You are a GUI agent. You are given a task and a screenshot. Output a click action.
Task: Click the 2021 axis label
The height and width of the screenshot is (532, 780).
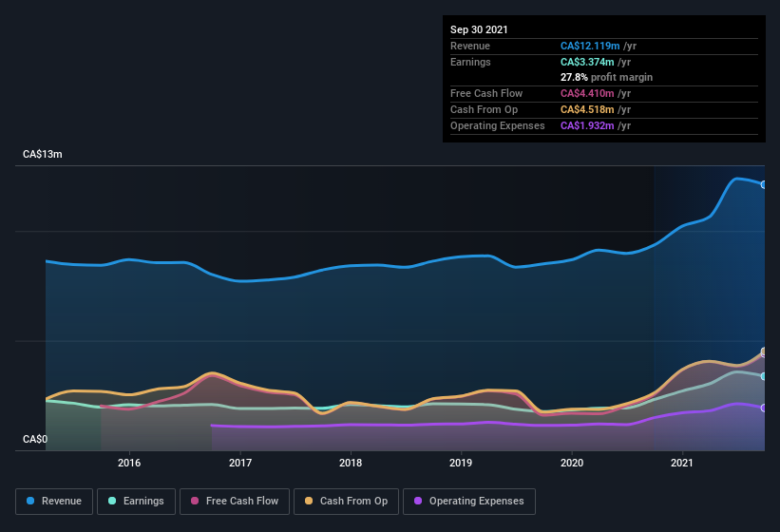pyautogui.click(x=682, y=463)
